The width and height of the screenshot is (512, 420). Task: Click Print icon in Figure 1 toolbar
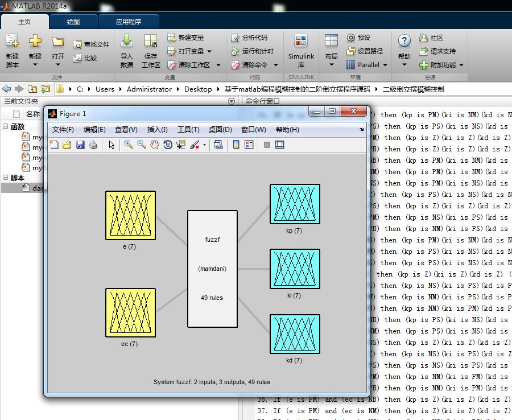coord(93,145)
